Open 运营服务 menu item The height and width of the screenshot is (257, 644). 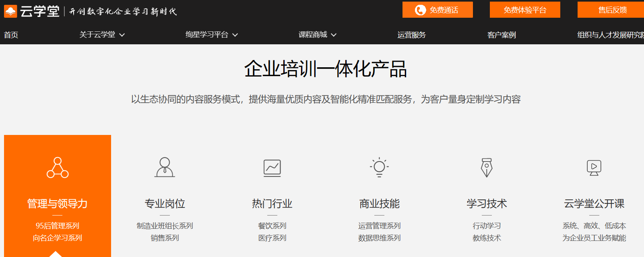coord(411,35)
